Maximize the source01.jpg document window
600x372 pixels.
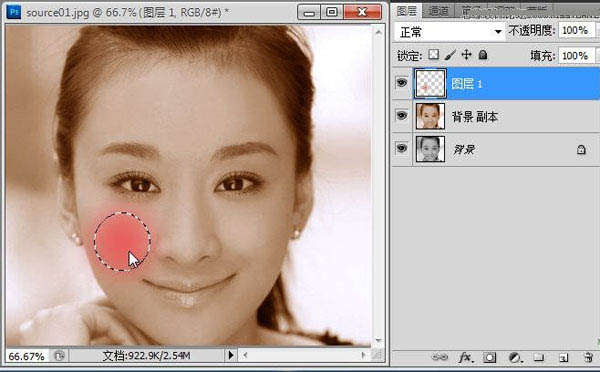click(332, 12)
